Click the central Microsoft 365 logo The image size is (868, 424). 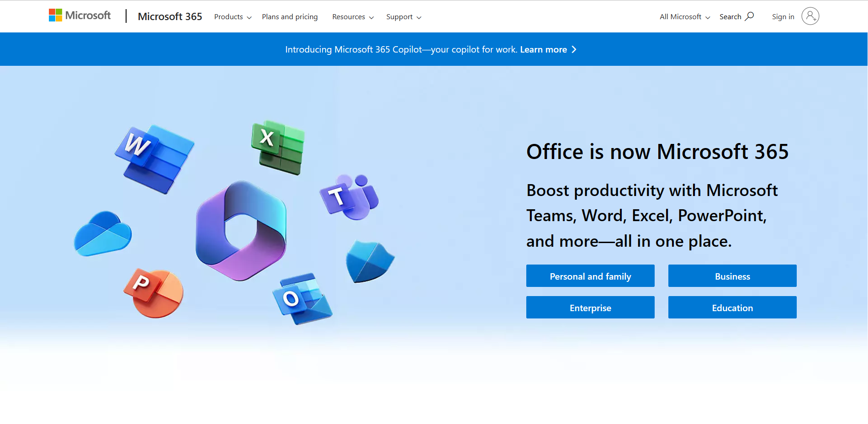241,231
